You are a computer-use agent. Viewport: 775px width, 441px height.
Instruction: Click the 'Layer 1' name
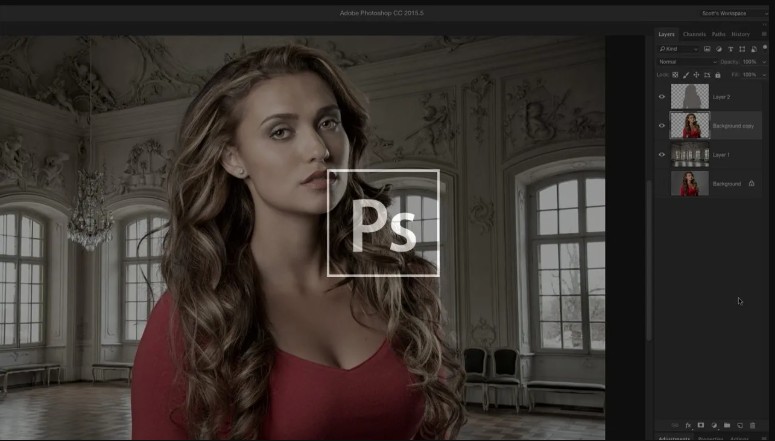tap(721, 155)
